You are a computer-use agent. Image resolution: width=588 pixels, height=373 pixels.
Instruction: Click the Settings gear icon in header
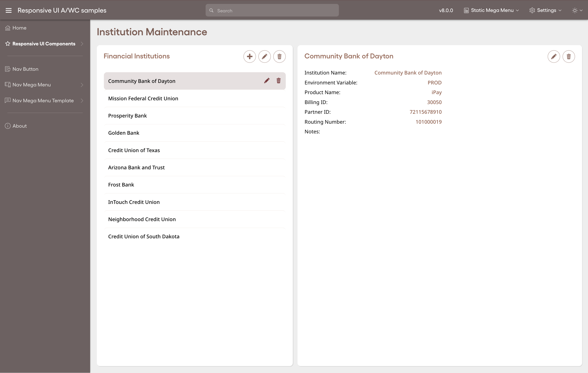(532, 10)
